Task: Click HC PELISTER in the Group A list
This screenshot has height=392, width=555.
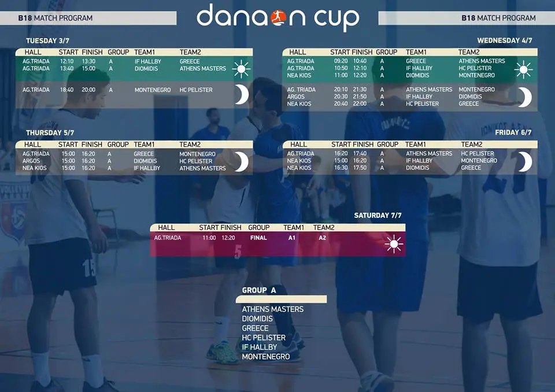Action: coord(264,338)
